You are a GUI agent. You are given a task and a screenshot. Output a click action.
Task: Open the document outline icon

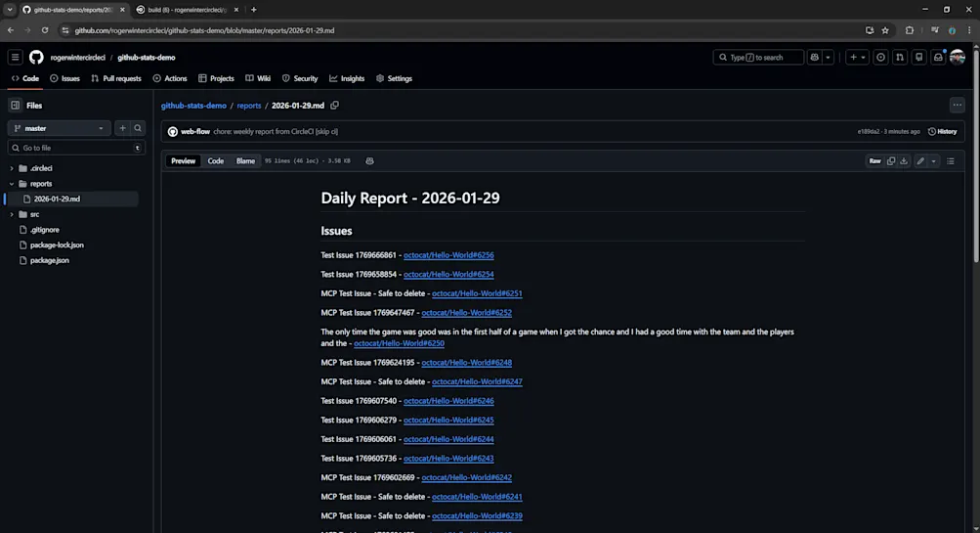(951, 160)
